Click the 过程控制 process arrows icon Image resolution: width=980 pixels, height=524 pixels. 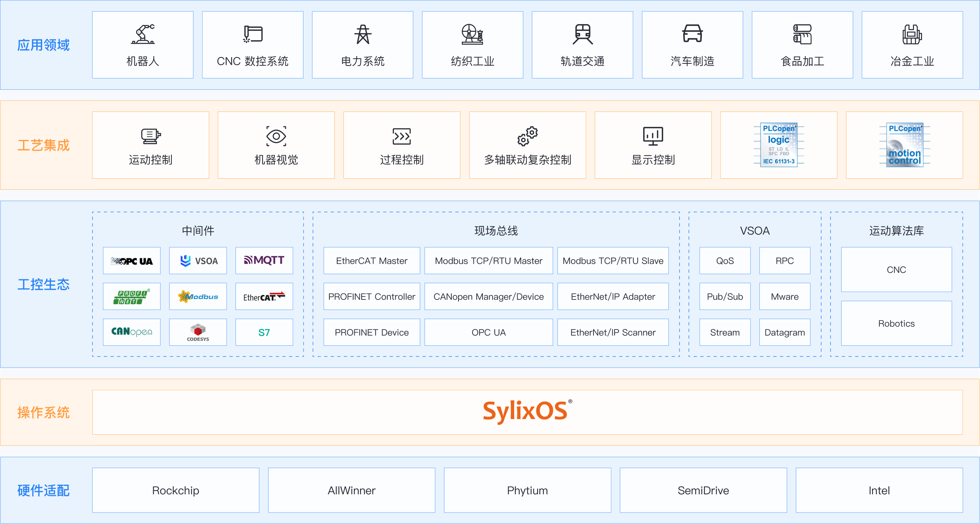coord(402,136)
